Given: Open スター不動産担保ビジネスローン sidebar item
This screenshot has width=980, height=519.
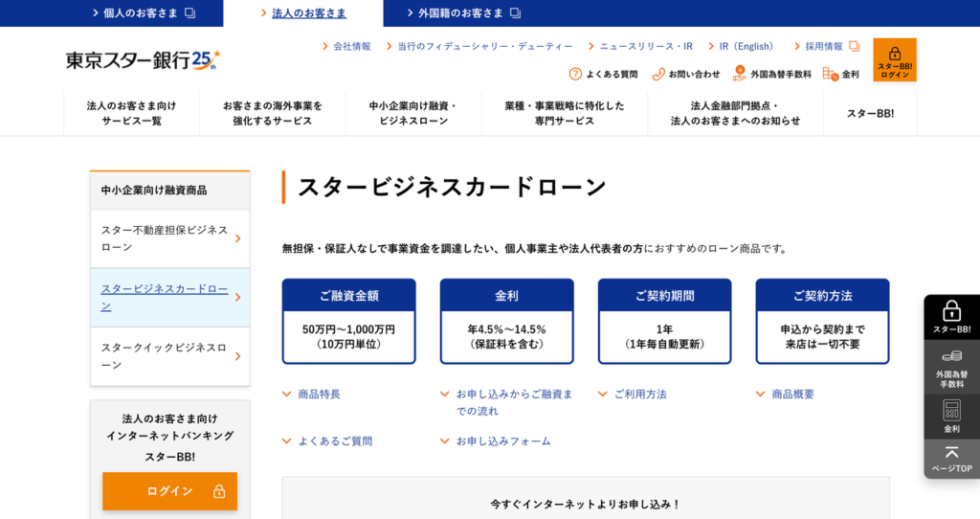Looking at the screenshot, I should pos(170,238).
